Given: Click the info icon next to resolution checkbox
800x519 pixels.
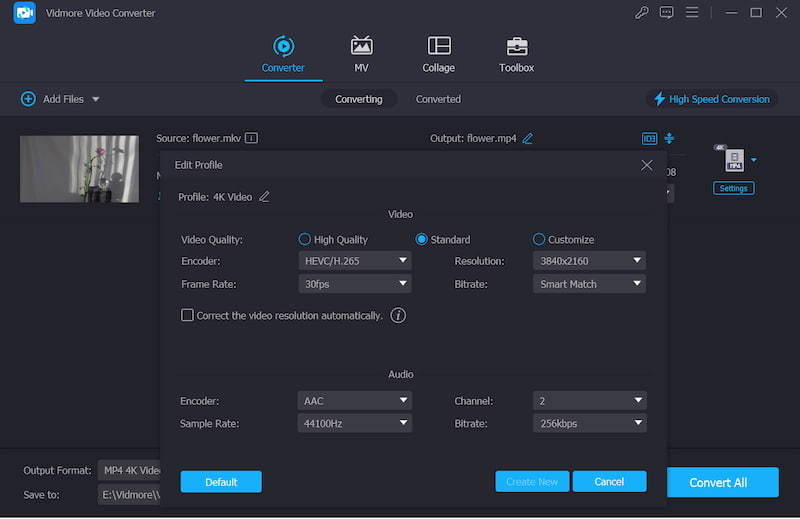Looking at the screenshot, I should pos(398,315).
